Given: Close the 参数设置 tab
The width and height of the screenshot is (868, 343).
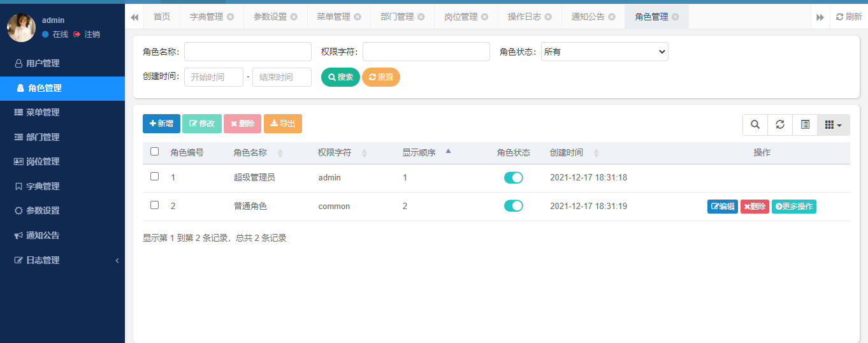Looking at the screenshot, I should [294, 17].
